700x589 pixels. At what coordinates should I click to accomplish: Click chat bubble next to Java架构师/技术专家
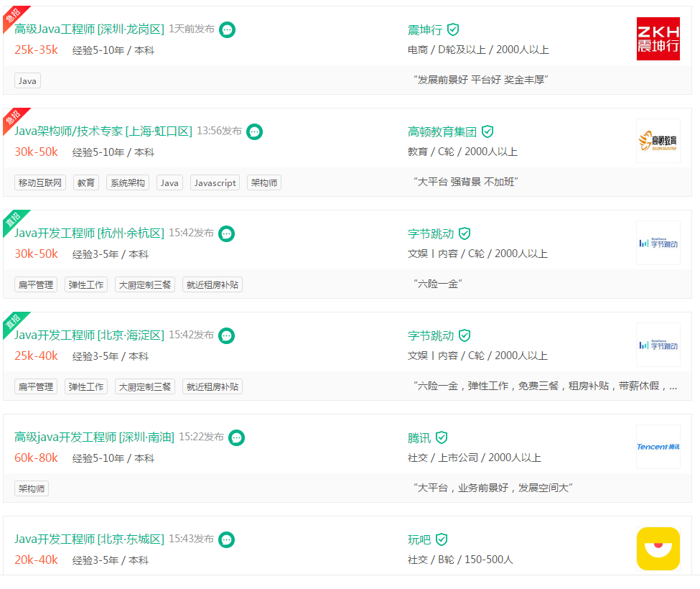coord(254,131)
